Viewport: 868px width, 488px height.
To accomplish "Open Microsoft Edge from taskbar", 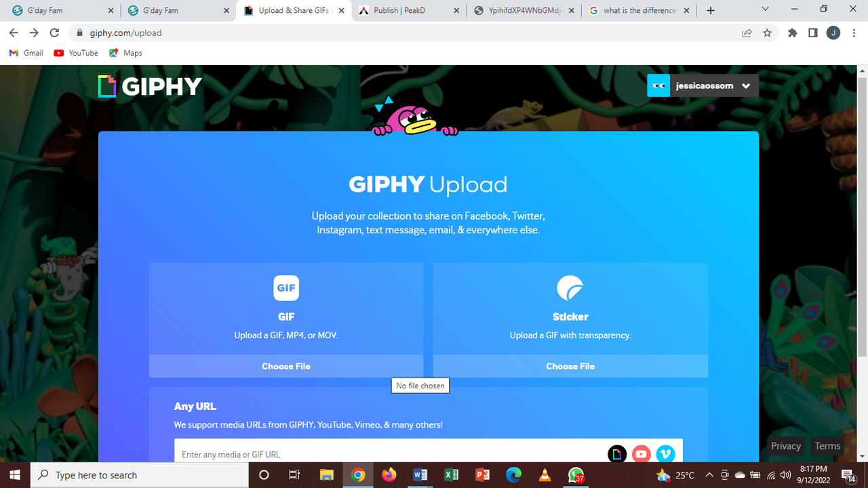I will click(x=513, y=475).
